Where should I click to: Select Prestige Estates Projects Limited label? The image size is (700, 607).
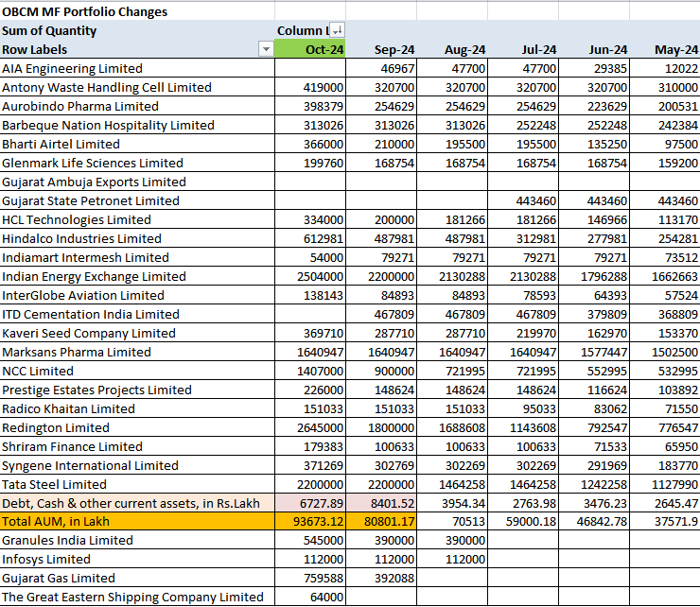(x=96, y=390)
